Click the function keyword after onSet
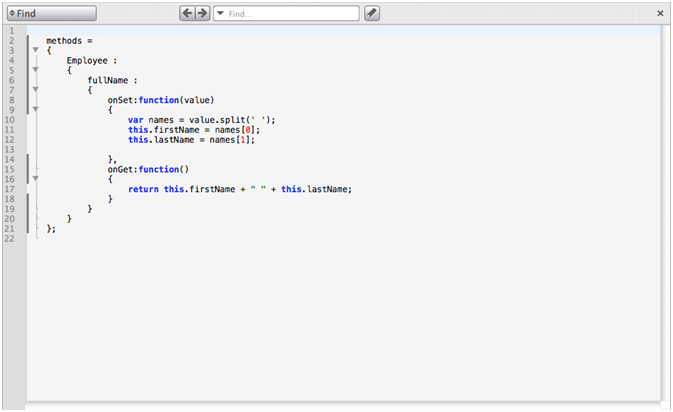 (158, 100)
